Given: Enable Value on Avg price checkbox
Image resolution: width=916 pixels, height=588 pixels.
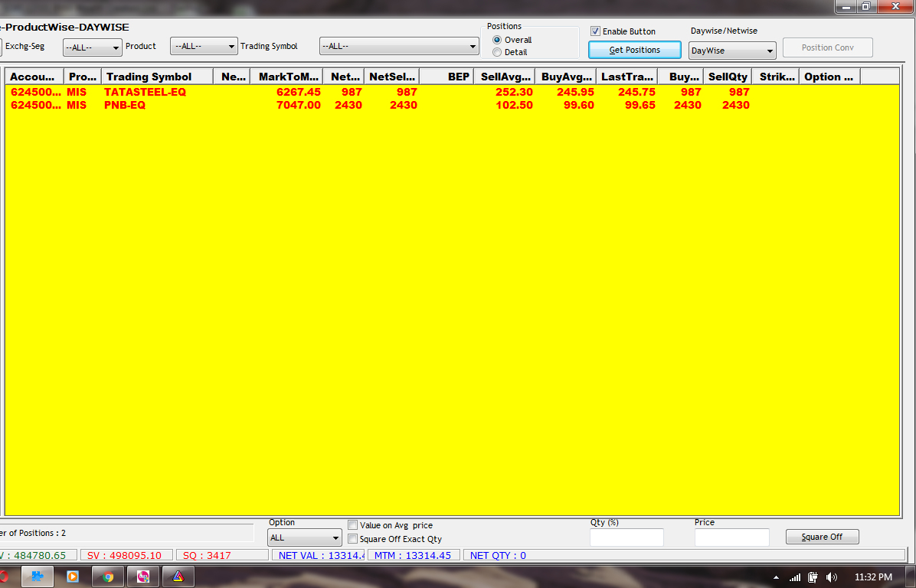Looking at the screenshot, I should [353, 525].
